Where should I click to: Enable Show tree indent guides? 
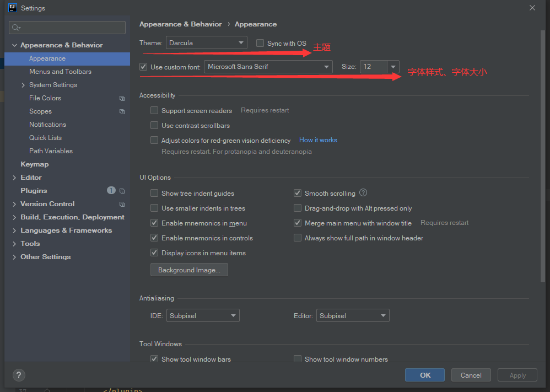pos(154,193)
